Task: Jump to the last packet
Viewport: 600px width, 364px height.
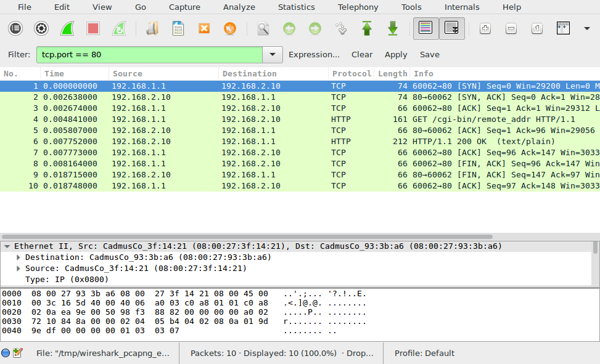Action: point(393,28)
